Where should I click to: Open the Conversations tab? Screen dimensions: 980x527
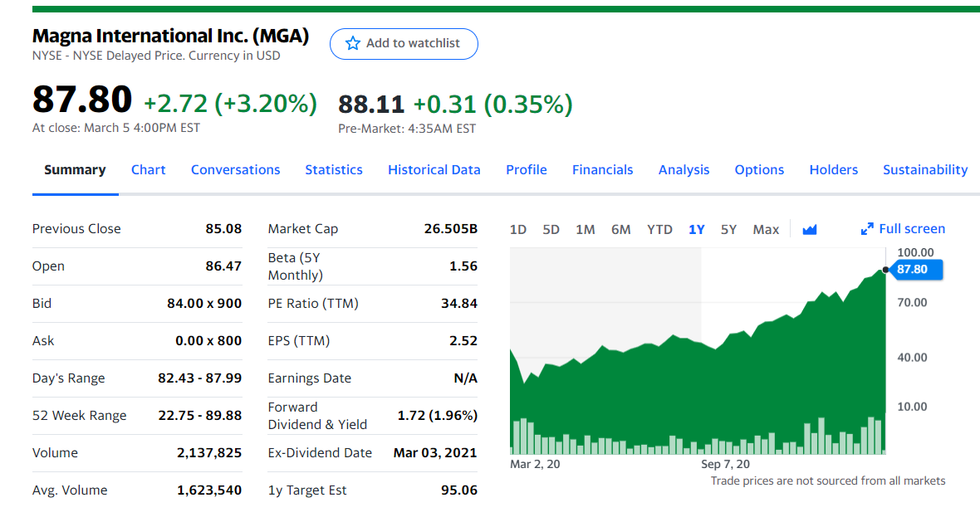coord(236,170)
